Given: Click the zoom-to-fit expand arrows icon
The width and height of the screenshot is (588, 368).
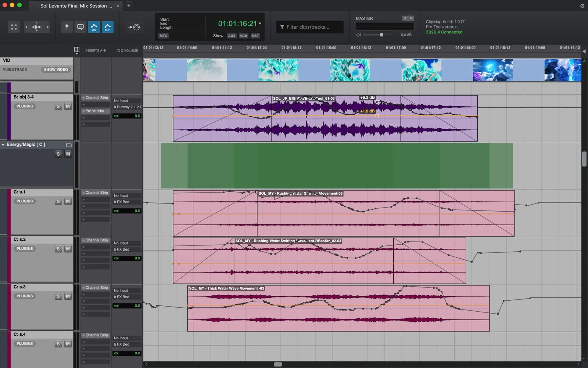Looking at the screenshot, I should click(x=14, y=27).
